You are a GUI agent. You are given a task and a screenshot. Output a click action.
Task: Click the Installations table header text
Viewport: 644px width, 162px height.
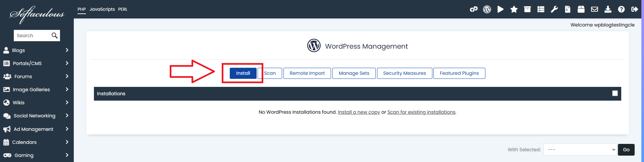pyautogui.click(x=111, y=94)
